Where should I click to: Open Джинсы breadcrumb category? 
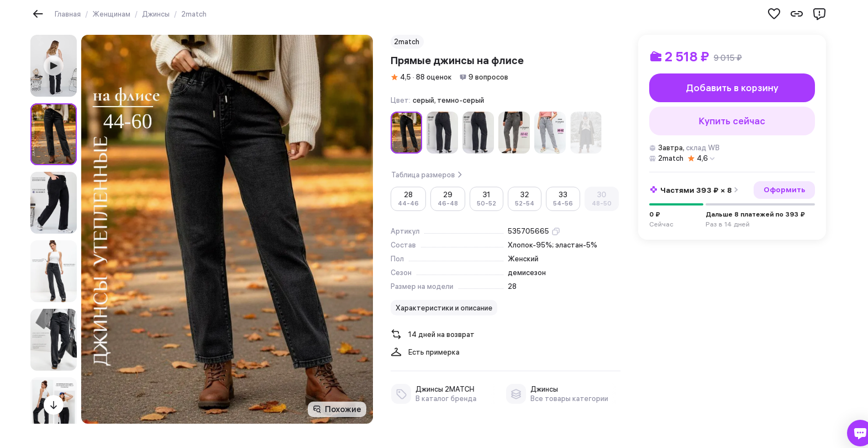click(156, 14)
